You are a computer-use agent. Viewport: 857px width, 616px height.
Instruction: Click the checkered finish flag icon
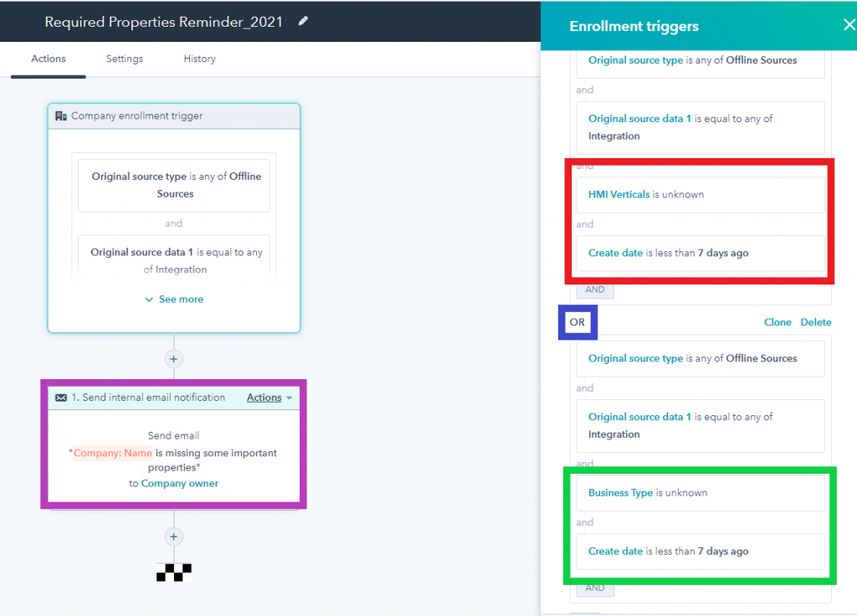tap(174, 572)
